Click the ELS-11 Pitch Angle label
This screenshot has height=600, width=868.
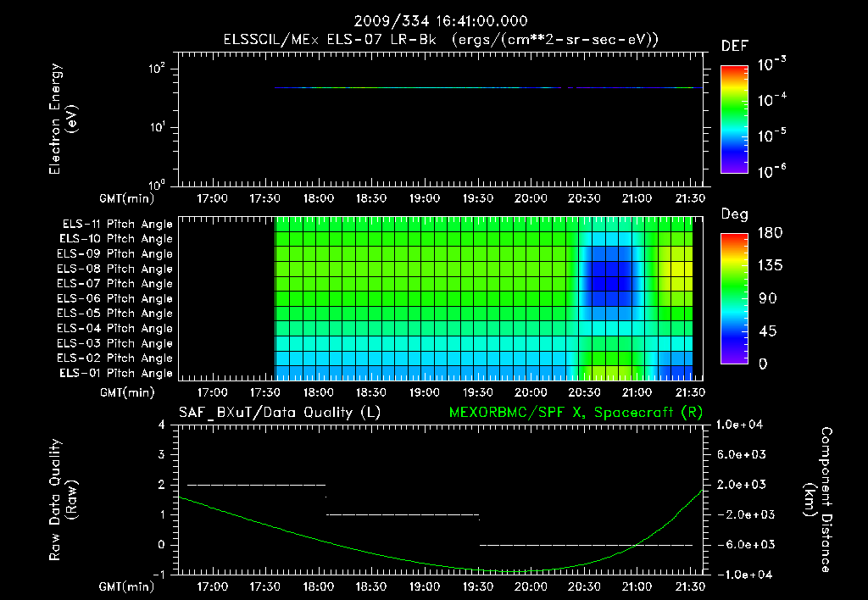point(117,225)
